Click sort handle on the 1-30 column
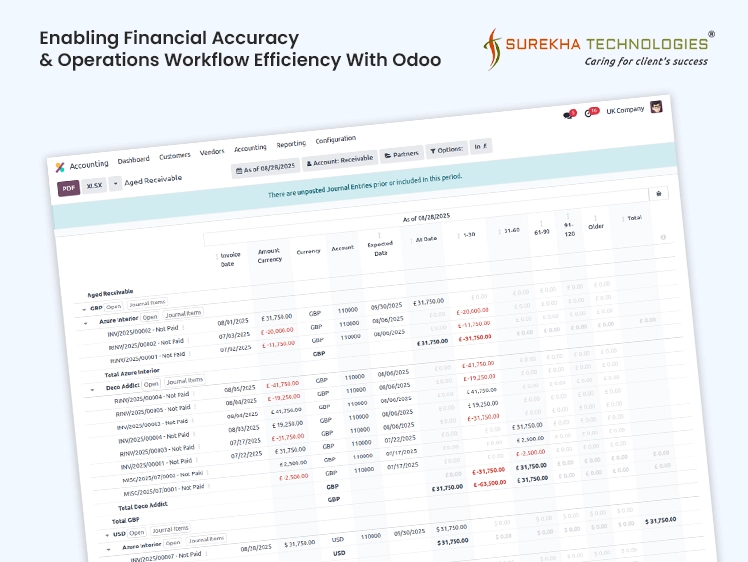This screenshot has height=562, width=748. click(x=458, y=236)
